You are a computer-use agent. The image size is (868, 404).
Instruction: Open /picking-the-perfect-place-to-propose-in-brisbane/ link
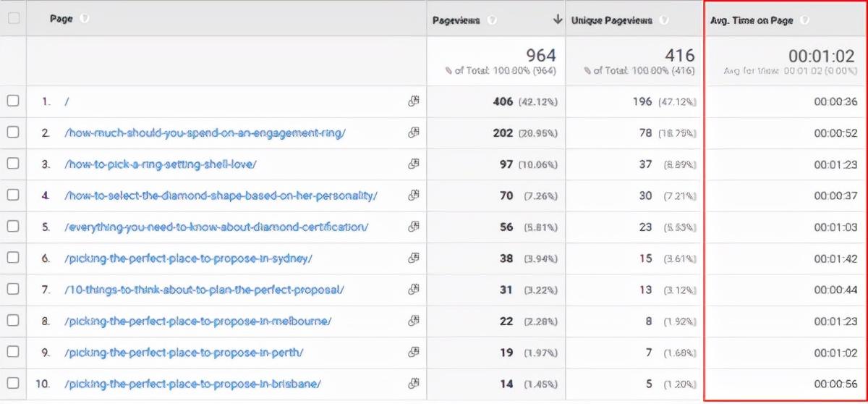click(x=192, y=384)
